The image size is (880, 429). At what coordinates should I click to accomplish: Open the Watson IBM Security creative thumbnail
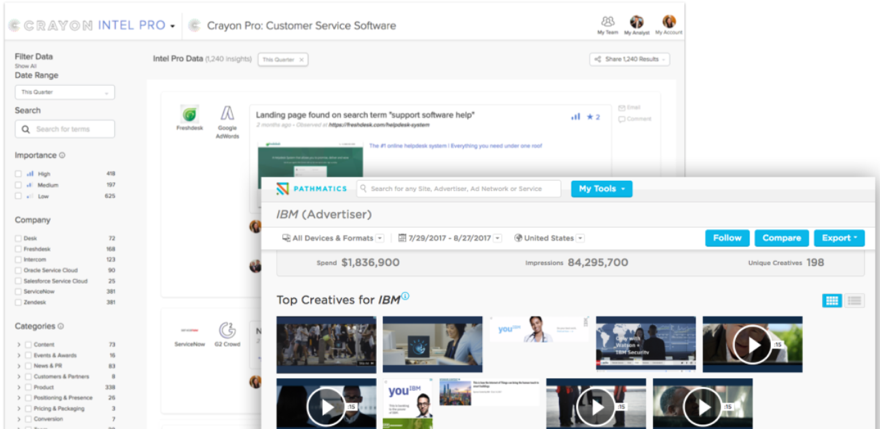click(x=645, y=344)
